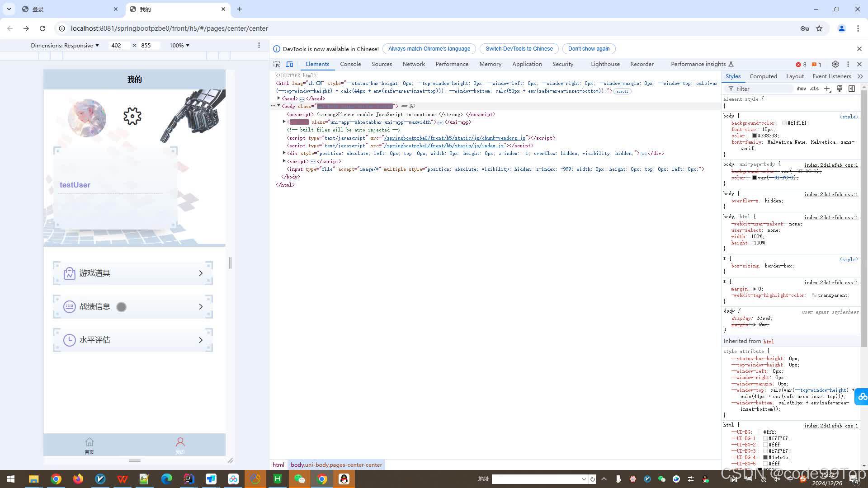
Task: Click new style rule plus icon
Action: point(827,89)
